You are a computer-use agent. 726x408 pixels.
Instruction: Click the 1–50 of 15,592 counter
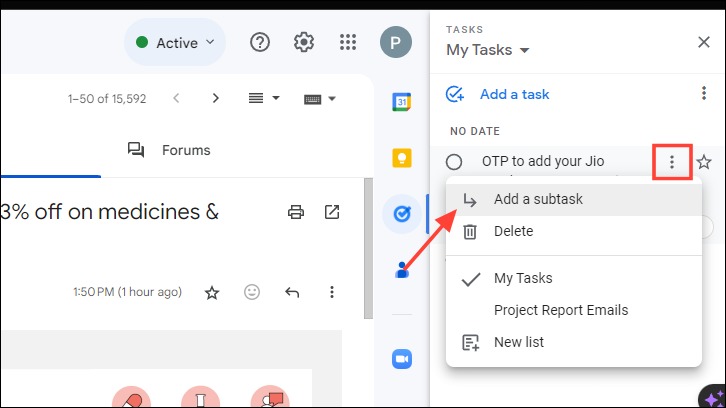click(107, 99)
